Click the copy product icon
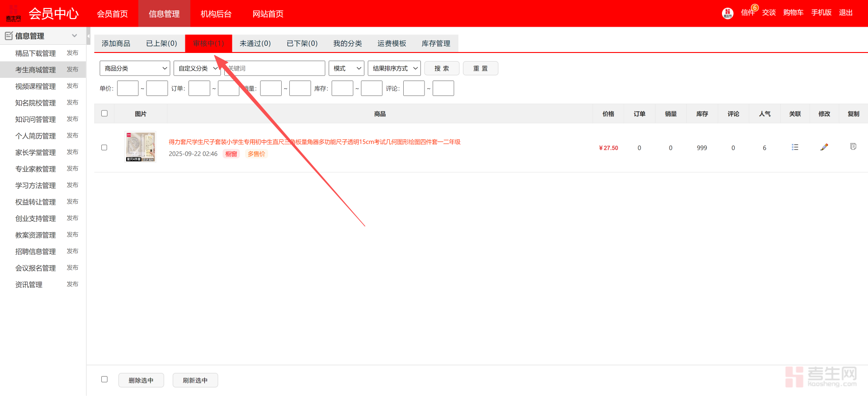This screenshot has height=396, width=868. pos(853,147)
